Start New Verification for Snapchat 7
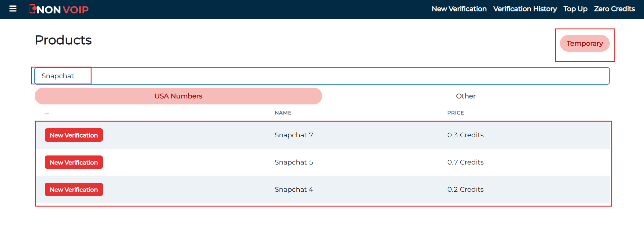This screenshot has width=644, height=229. click(74, 135)
